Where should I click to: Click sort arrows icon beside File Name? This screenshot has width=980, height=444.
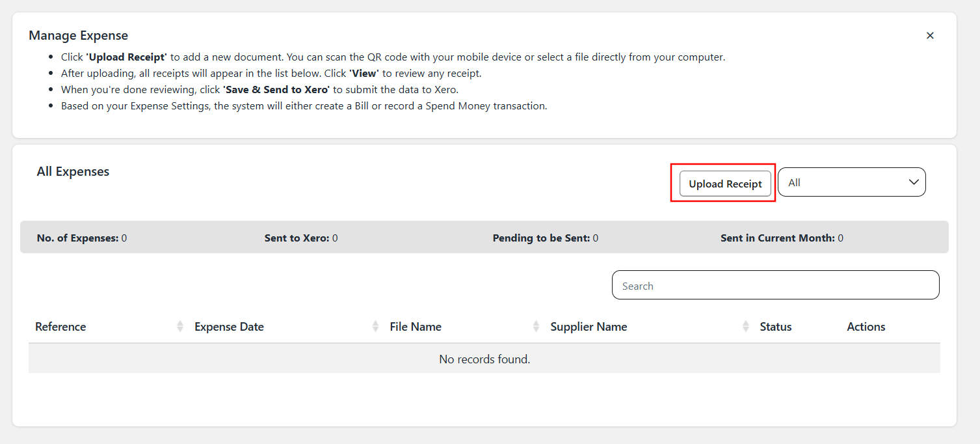(x=536, y=327)
